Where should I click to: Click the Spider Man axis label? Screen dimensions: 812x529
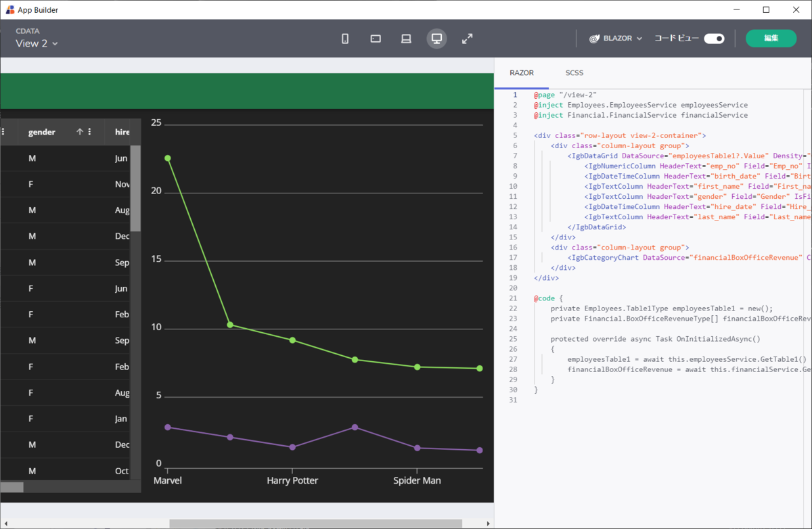click(417, 480)
